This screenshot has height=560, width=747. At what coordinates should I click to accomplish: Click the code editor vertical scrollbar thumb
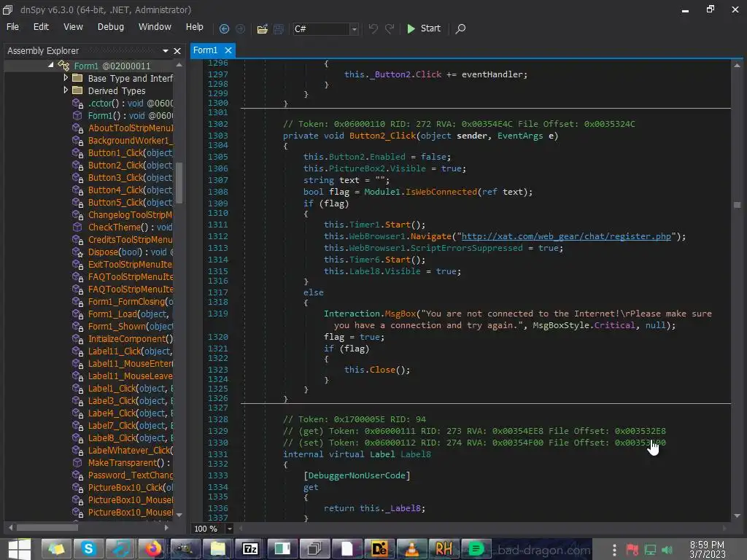point(737,205)
